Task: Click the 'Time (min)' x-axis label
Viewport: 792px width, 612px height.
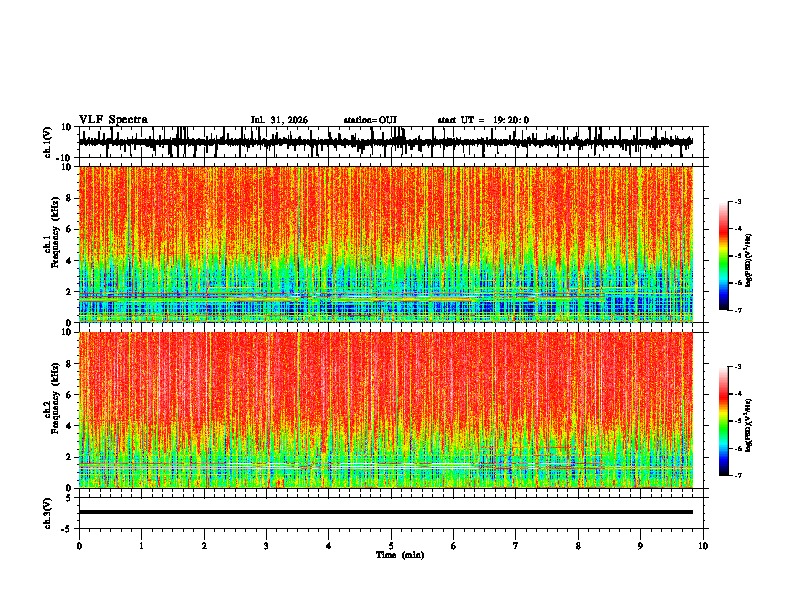Action: pos(400,555)
